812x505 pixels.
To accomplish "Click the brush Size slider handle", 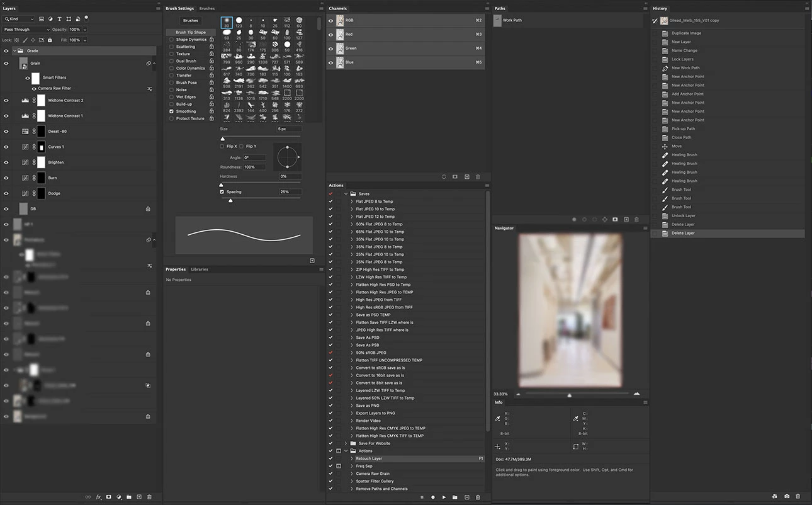I will pyautogui.click(x=222, y=139).
